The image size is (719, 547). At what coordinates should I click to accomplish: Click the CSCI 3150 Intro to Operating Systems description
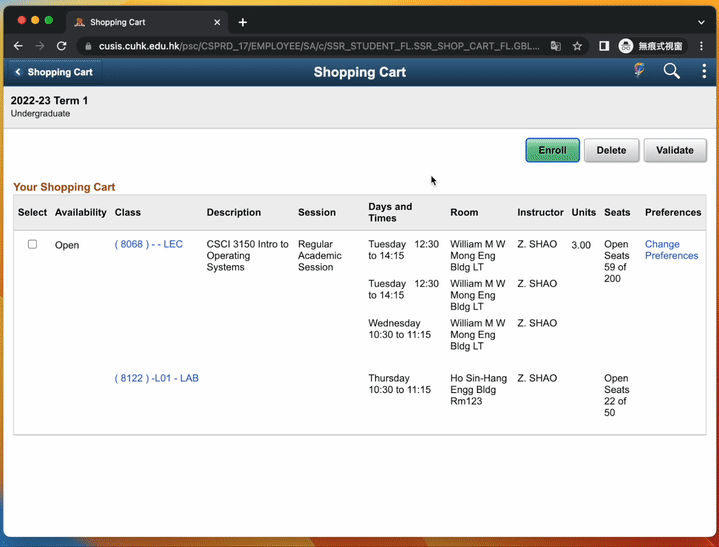247,255
